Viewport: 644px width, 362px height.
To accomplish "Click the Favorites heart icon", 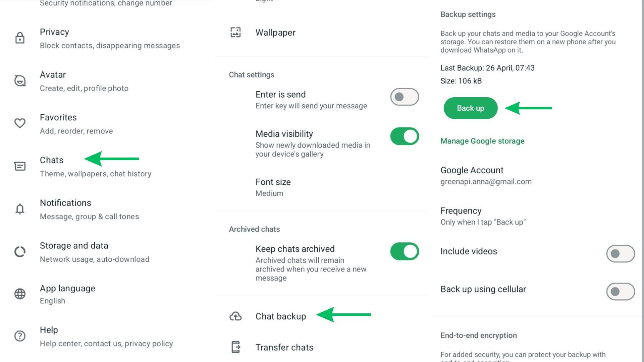I will pos(20,123).
